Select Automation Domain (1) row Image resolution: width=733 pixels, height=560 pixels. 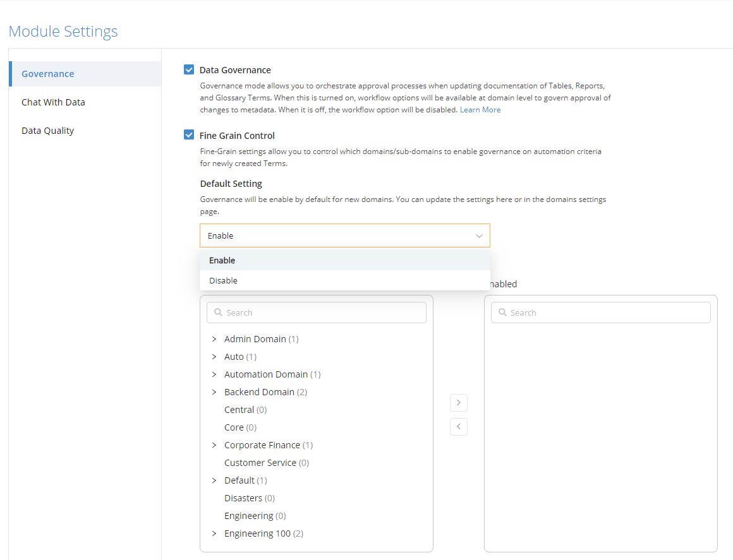pyautogui.click(x=272, y=374)
